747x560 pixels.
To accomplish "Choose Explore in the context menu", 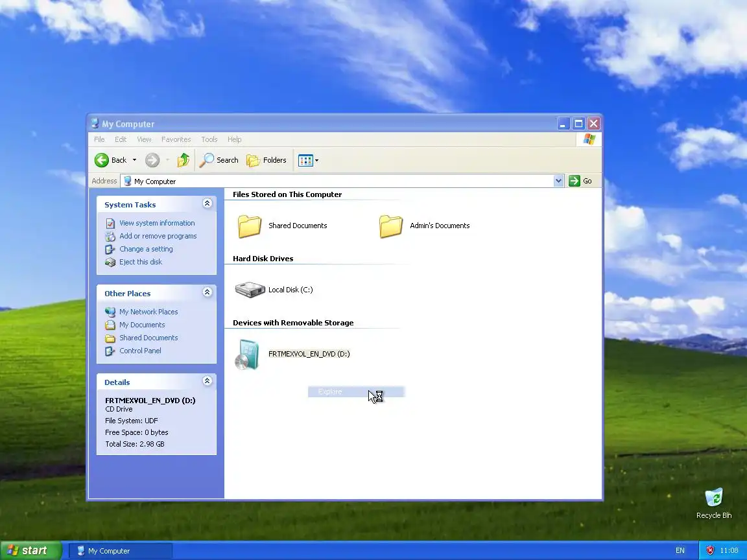I will coord(357,392).
